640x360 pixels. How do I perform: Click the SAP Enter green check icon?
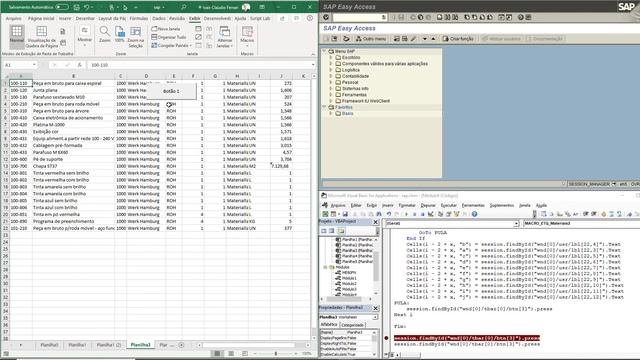point(326,17)
